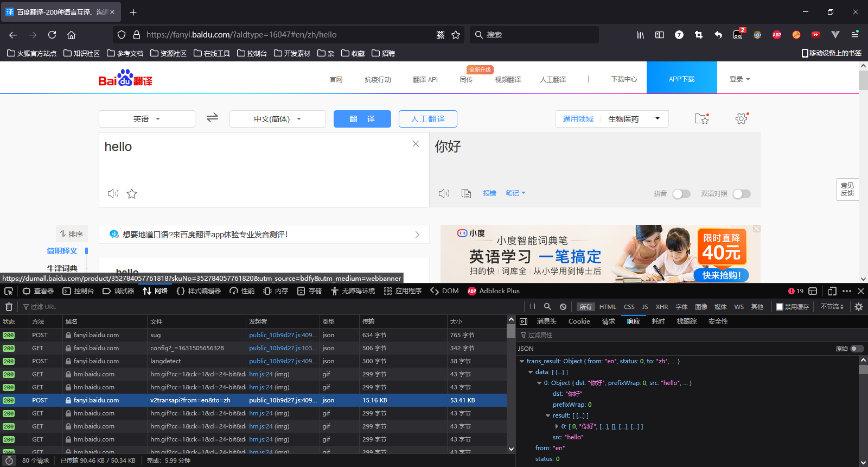Activate the element picker in devtools
This screenshot has width=868, height=467.
point(9,291)
